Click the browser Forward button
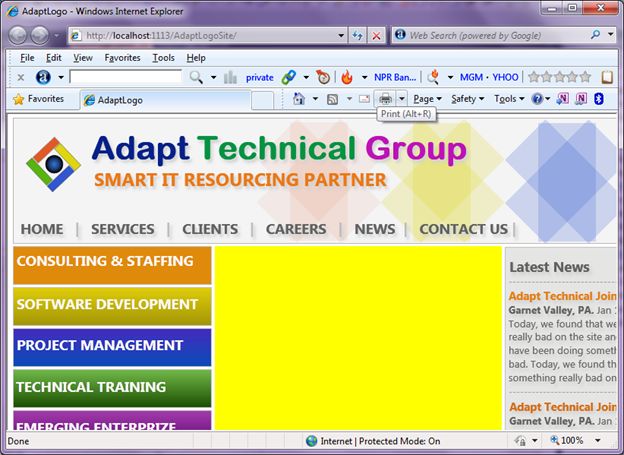The height and width of the screenshot is (455, 624). [40, 35]
